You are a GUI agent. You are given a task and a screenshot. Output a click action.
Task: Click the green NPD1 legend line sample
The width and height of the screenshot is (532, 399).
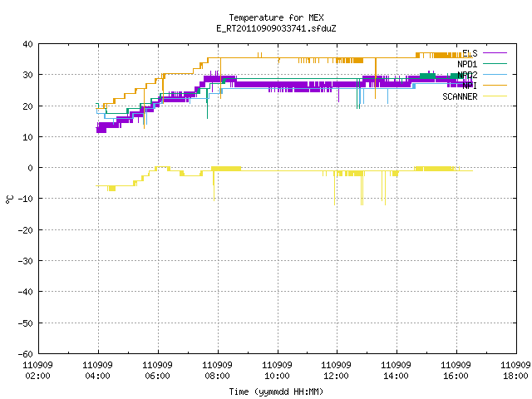click(x=495, y=64)
